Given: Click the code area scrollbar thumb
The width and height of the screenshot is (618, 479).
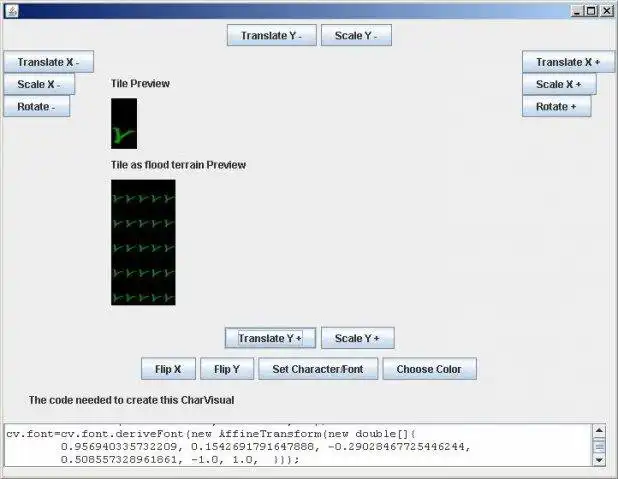Looking at the screenshot, I should point(599,446).
